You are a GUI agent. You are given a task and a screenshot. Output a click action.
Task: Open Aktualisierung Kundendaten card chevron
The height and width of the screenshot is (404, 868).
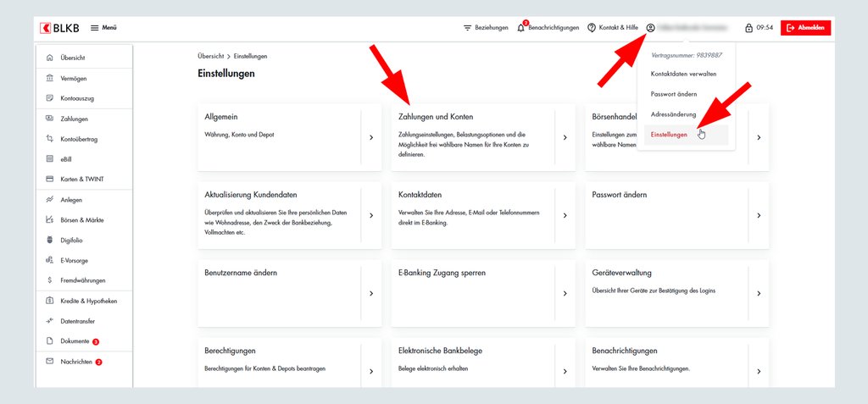click(x=371, y=215)
